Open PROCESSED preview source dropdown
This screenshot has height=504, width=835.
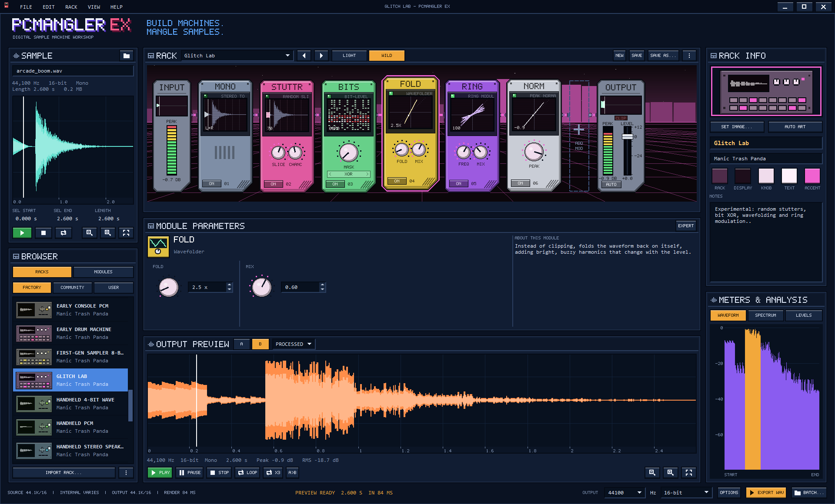[294, 344]
